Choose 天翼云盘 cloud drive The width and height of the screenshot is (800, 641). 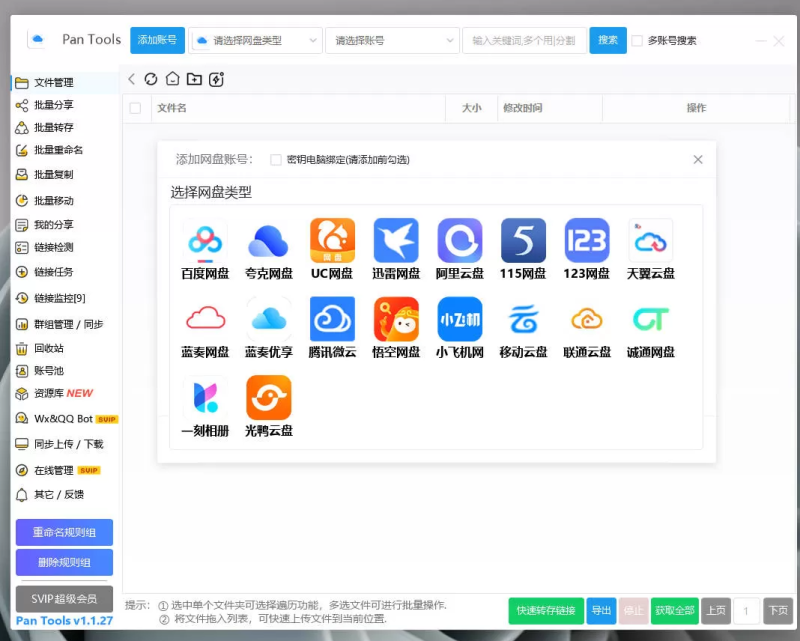[x=651, y=240]
